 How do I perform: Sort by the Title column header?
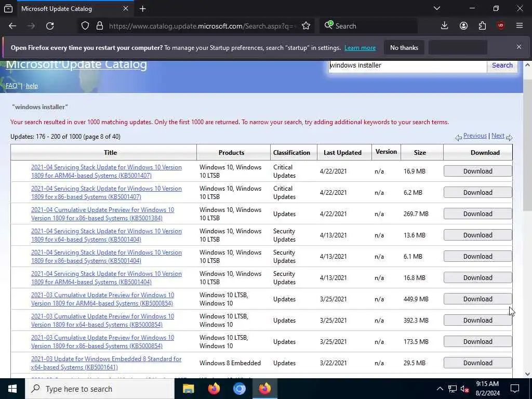pyautogui.click(x=110, y=153)
